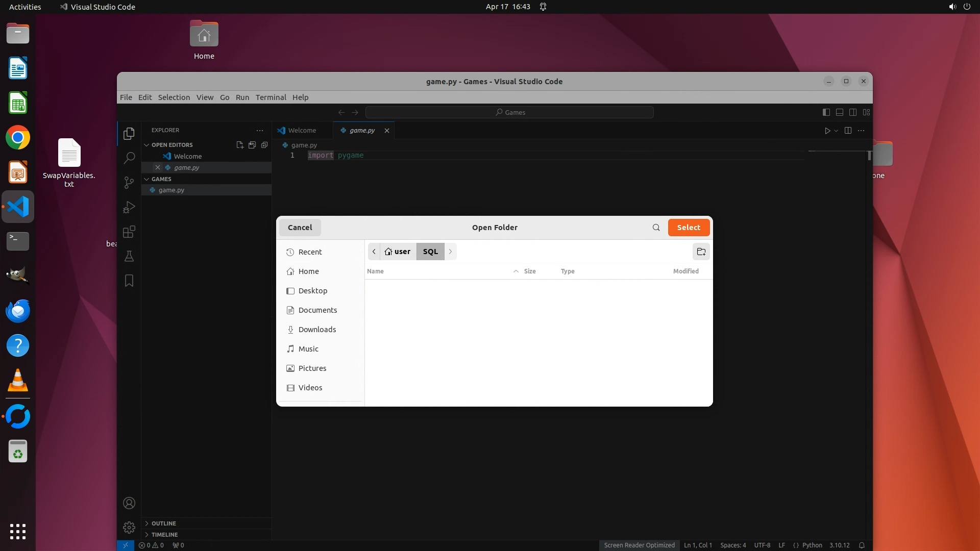The image size is (980, 551).
Task: Toggle Panel layout icon in title bar
Action: point(840,112)
